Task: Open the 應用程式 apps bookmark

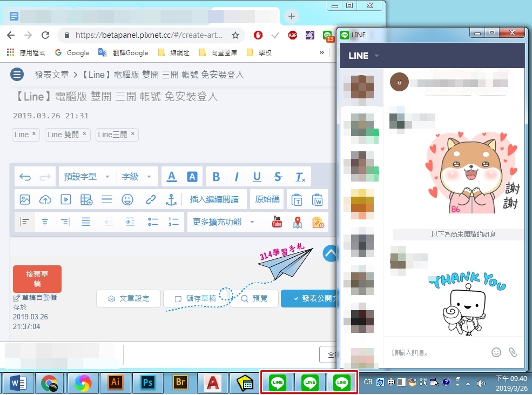Action: point(26,52)
